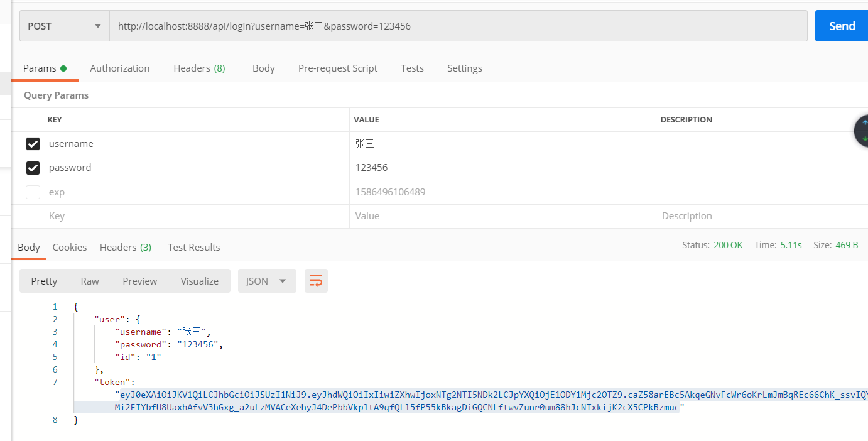Disable the password query parameter
The width and height of the screenshot is (868, 441).
point(33,168)
